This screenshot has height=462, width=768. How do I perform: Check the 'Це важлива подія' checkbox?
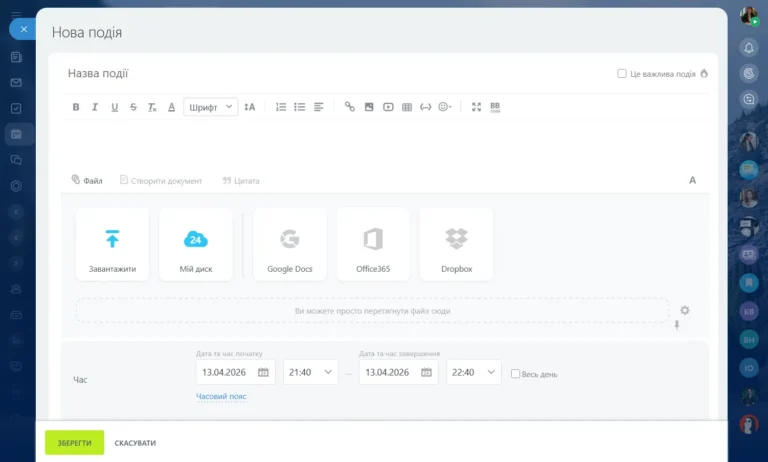(622, 74)
